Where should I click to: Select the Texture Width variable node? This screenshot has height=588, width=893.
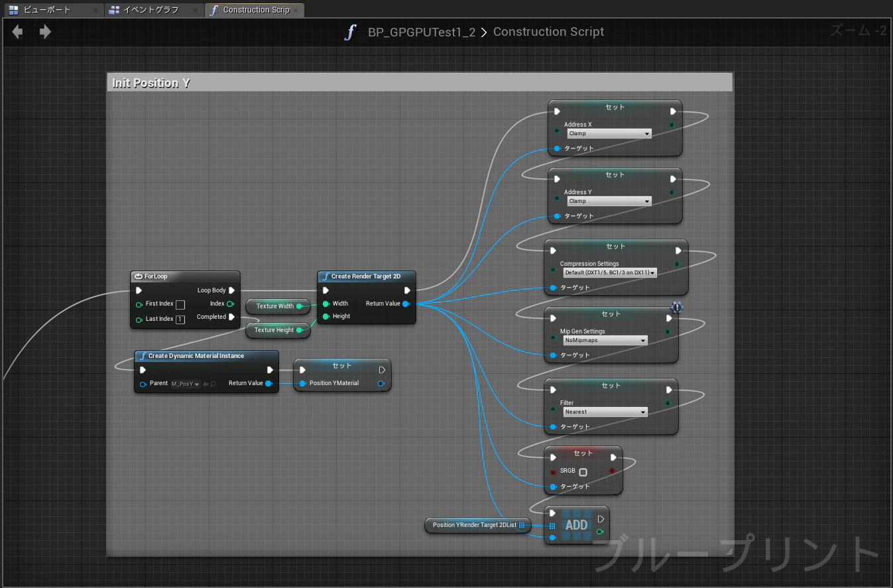coord(278,306)
